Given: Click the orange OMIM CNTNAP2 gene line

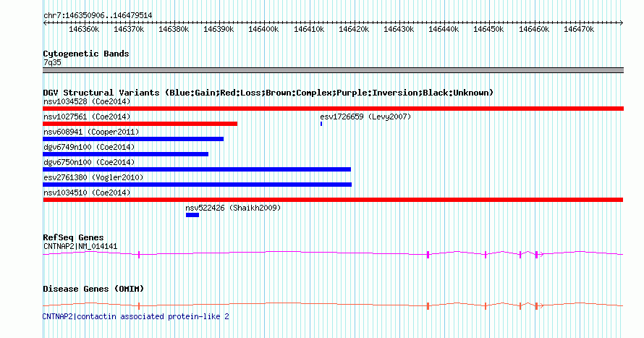Looking at the screenshot, I should pos(333,305).
